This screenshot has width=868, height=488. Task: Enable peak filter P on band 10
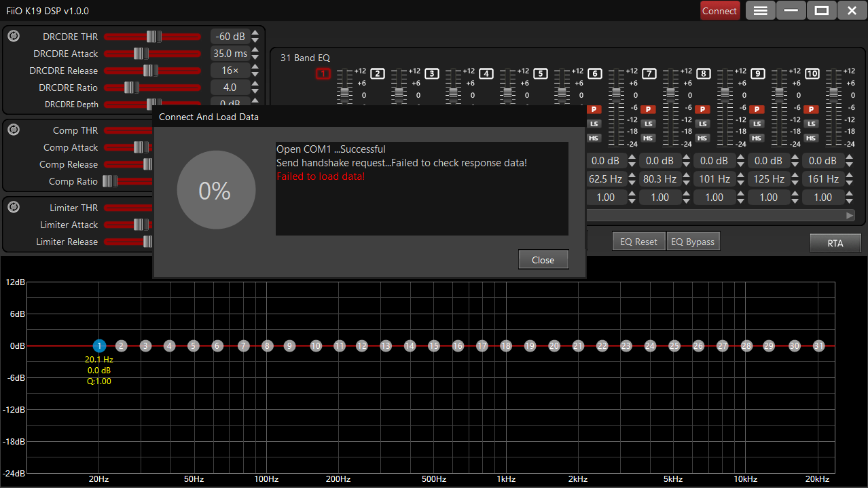click(812, 109)
